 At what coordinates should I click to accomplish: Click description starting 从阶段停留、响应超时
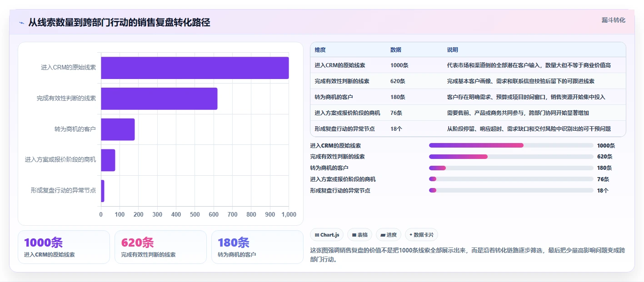pyautogui.click(x=529, y=129)
